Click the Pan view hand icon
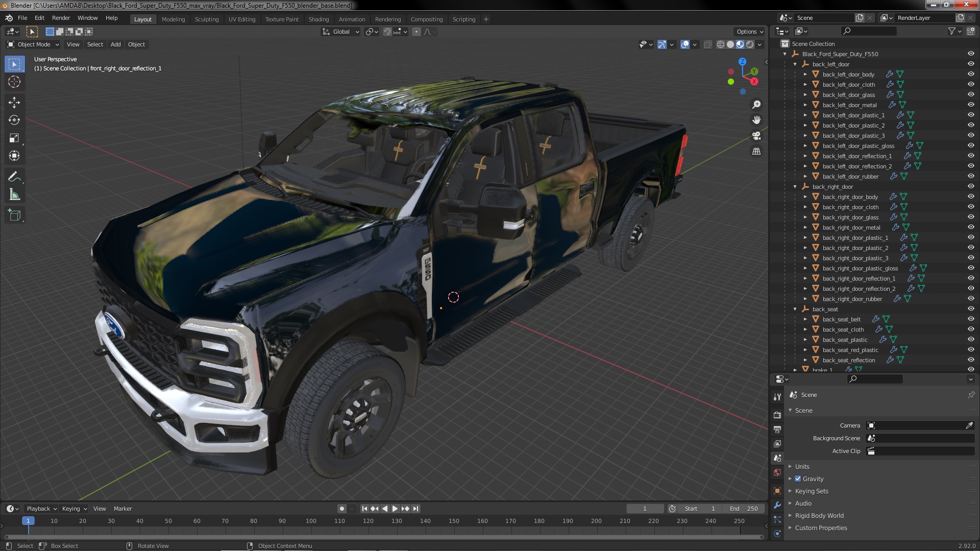Screen dimensions: 980x551 click(x=756, y=120)
